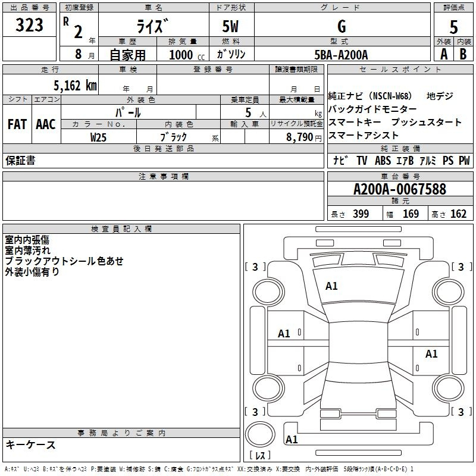The image size is (476, 476).
Task: Click sales point バックガイドモニター
Action: [372, 109]
